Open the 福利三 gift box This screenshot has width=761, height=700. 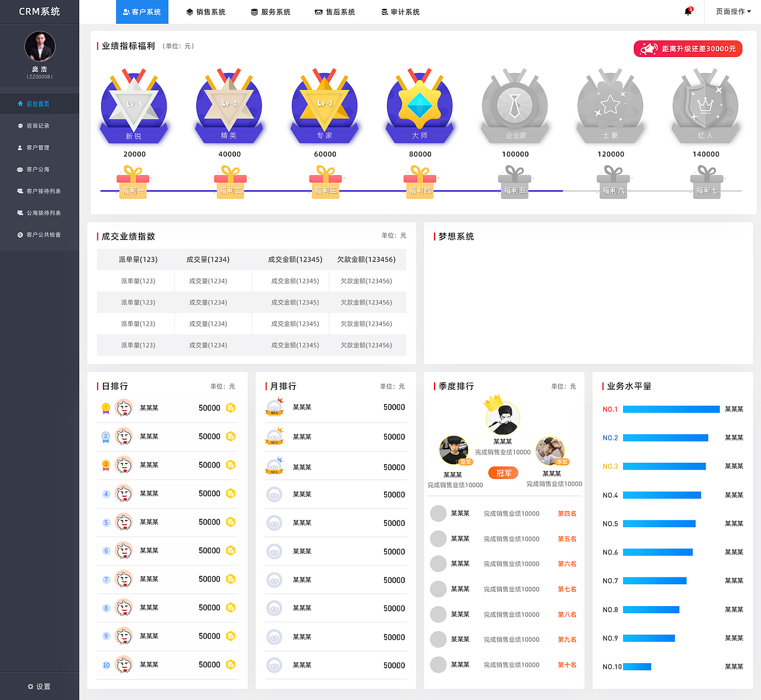[x=326, y=183]
